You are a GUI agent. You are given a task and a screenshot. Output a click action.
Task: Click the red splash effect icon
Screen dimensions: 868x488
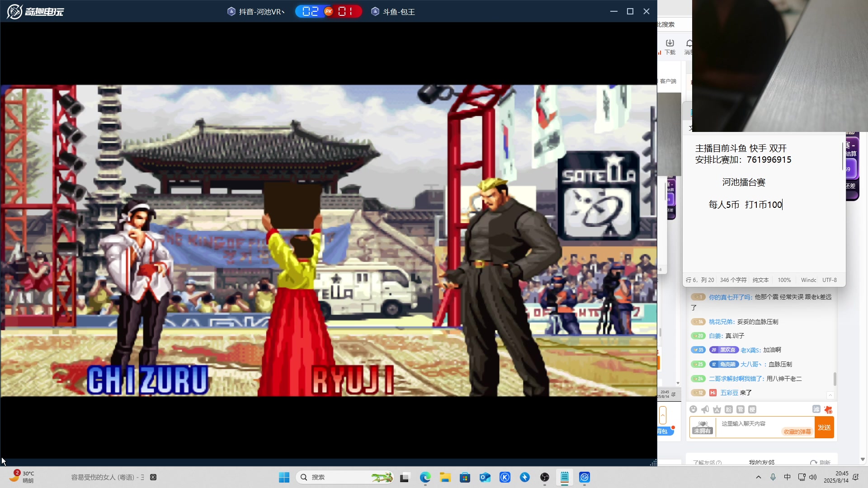click(828, 409)
